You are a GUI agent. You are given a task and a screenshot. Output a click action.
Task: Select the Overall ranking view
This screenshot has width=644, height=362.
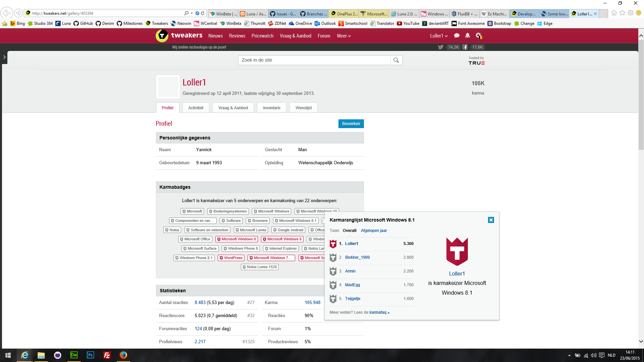(x=350, y=231)
